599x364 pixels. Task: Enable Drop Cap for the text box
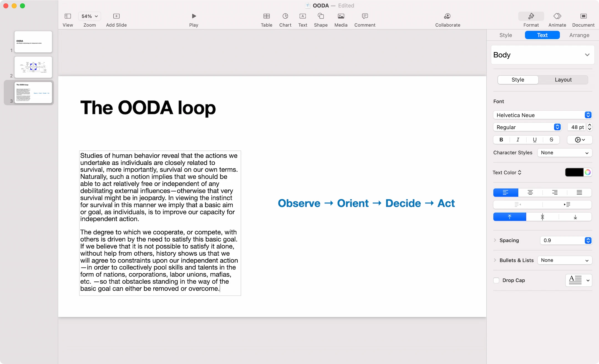click(496, 280)
